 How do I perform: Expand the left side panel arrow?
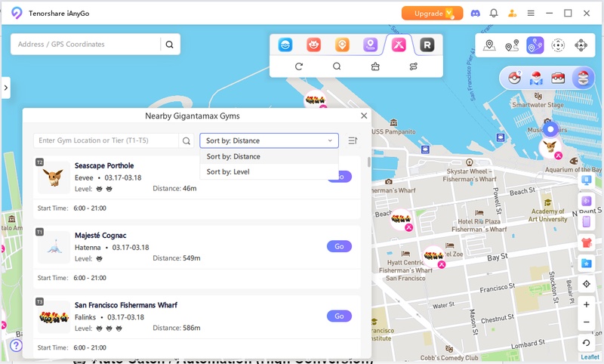tap(6, 88)
